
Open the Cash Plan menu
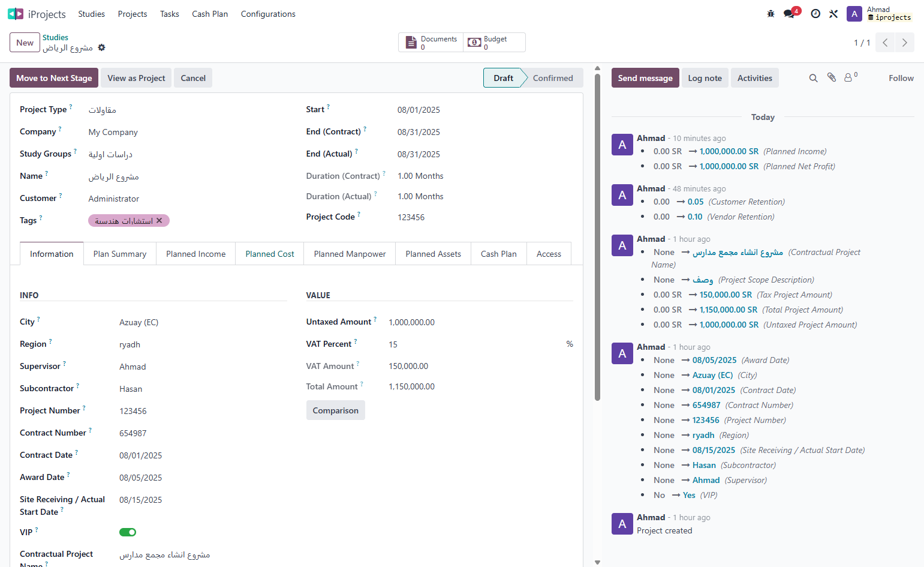coord(210,14)
